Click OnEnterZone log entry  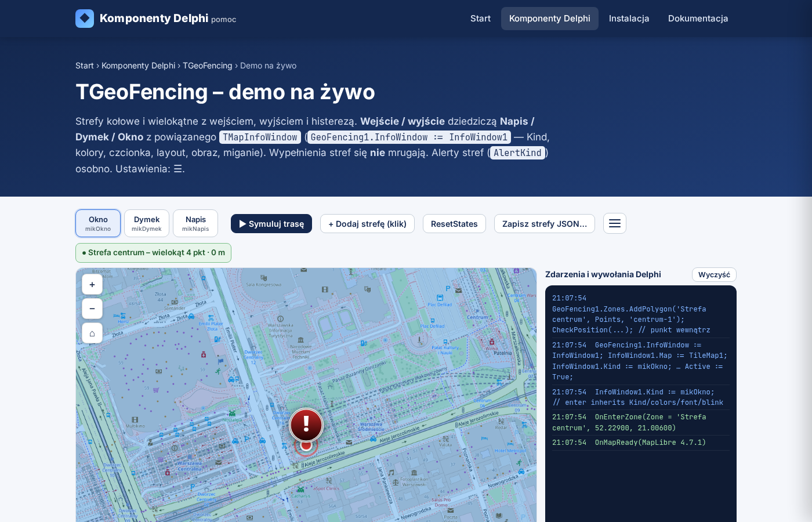pos(640,422)
